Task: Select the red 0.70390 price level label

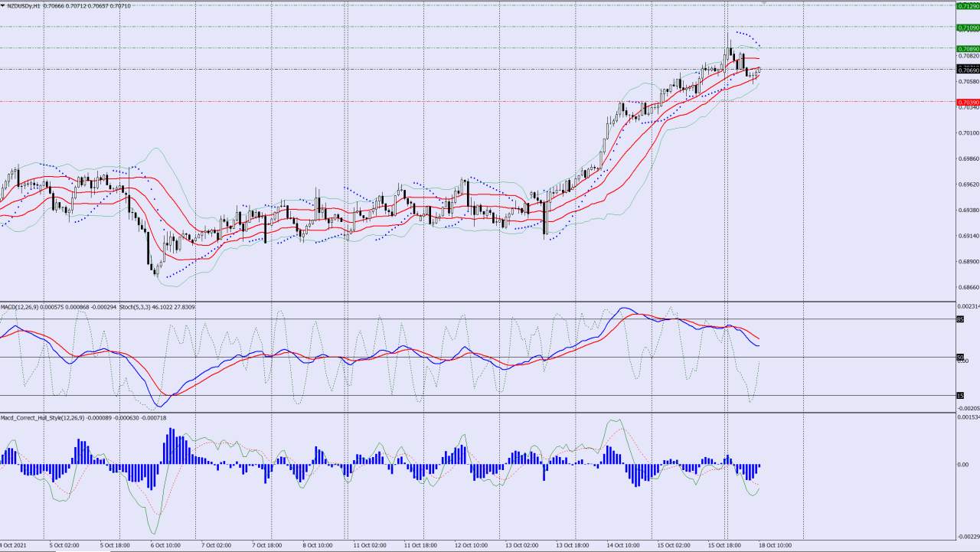Action: 968,102
